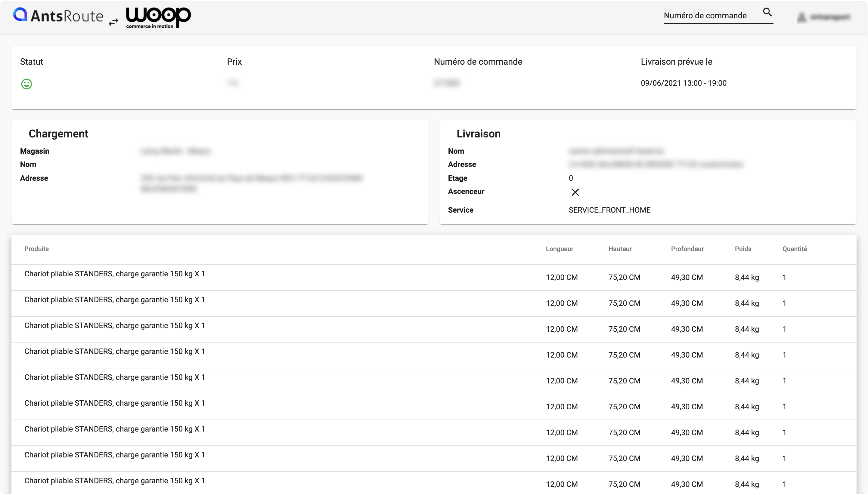Open the blurred user account menu
The height and width of the screenshot is (495, 868).
click(x=823, y=17)
